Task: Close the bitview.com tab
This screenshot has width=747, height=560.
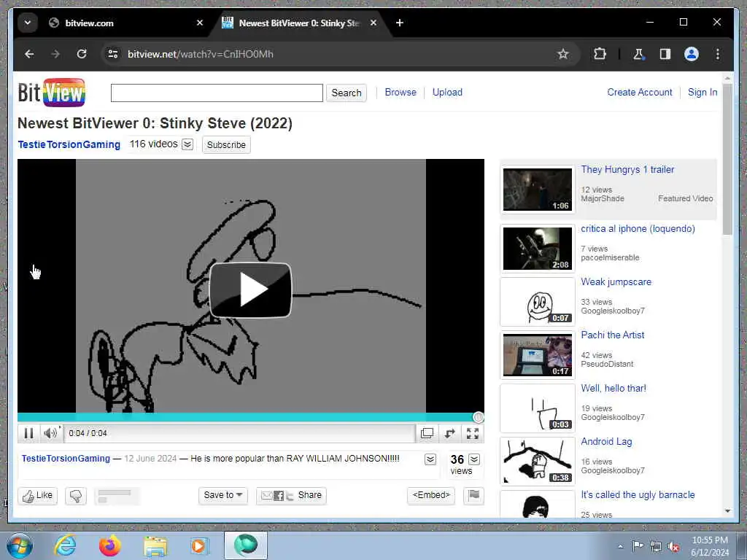Action: (x=200, y=23)
